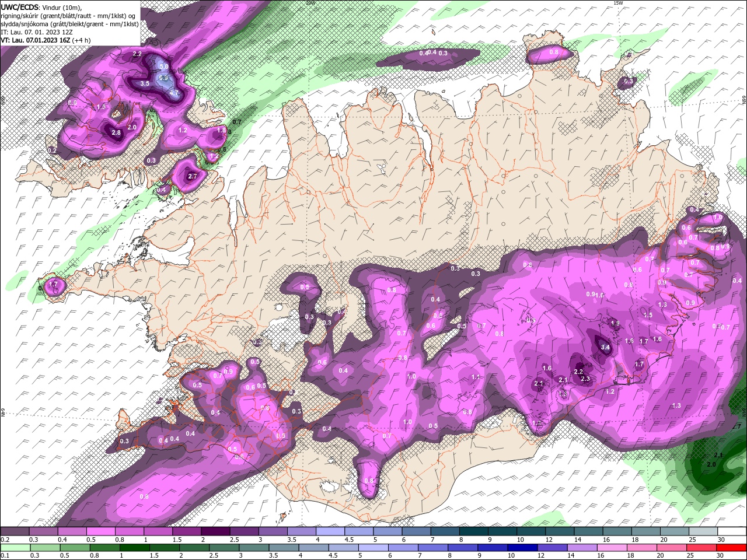Click the '15W' longitude label
Screen dimensions: 747x560
tap(618, 3)
